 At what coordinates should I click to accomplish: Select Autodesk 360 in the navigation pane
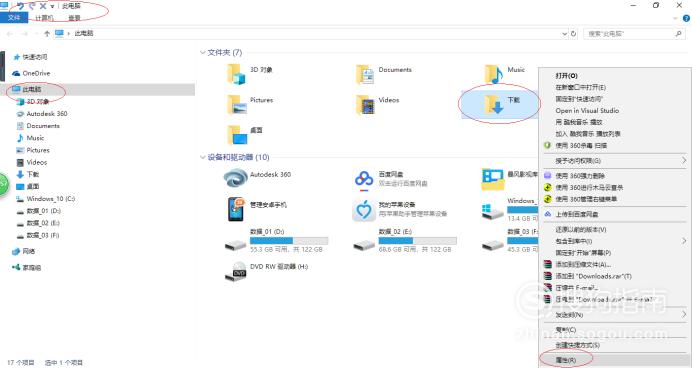point(47,114)
